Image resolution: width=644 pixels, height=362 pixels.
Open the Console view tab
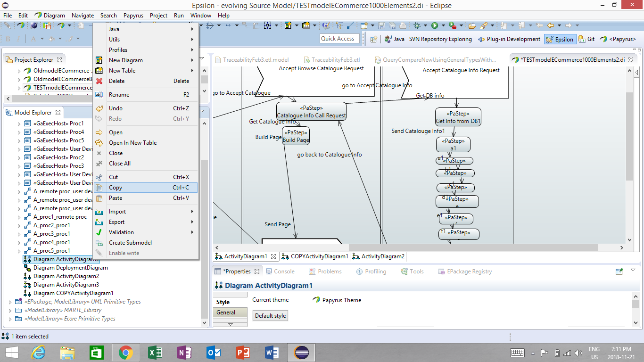[x=280, y=271]
